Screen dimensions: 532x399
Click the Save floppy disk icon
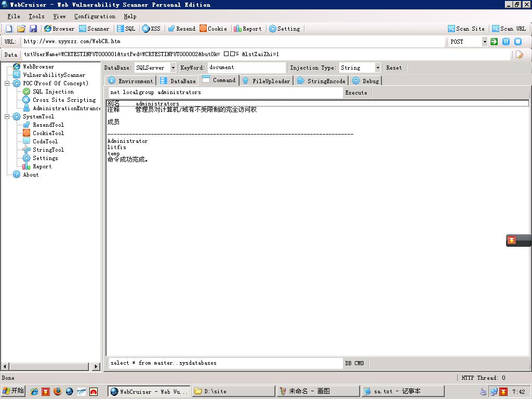(33, 29)
